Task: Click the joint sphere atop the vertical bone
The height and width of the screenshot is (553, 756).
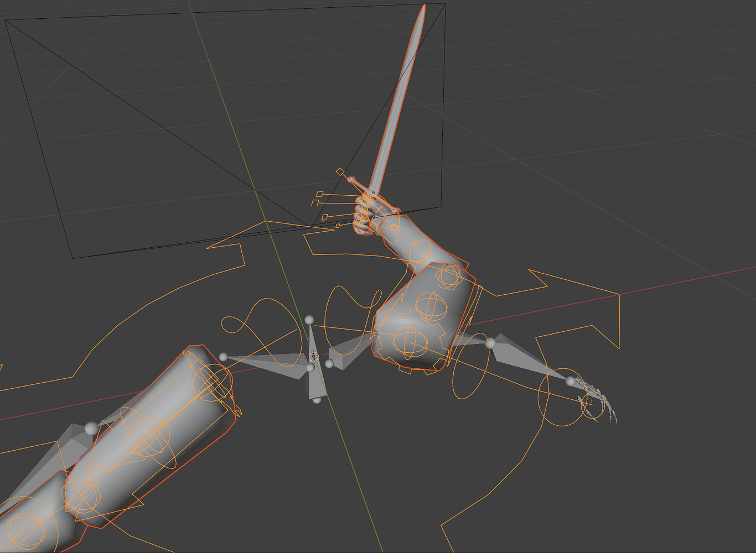Action: (309, 320)
